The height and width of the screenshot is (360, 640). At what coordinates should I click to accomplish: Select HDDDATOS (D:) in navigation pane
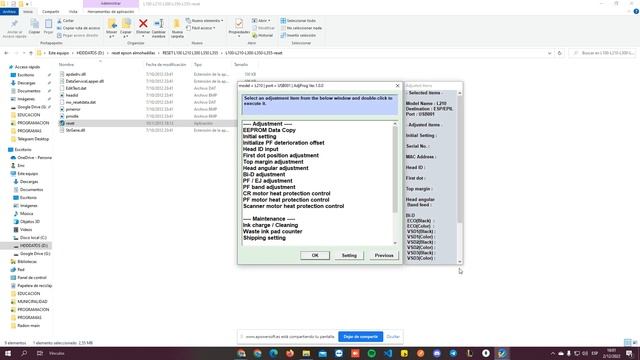[x=33, y=246]
